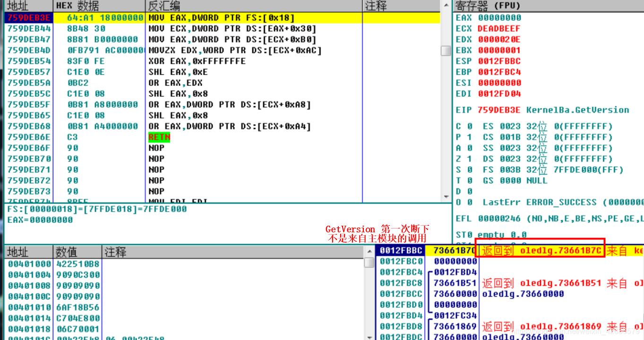Select the C flag value

point(470,127)
